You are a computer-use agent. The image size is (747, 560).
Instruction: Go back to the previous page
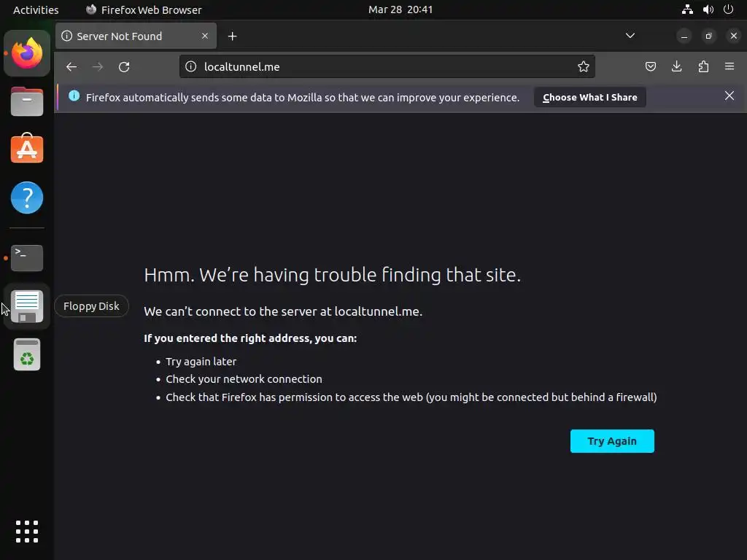(71, 66)
